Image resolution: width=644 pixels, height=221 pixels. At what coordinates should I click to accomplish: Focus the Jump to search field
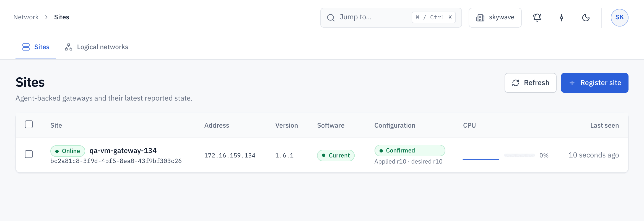point(391,18)
